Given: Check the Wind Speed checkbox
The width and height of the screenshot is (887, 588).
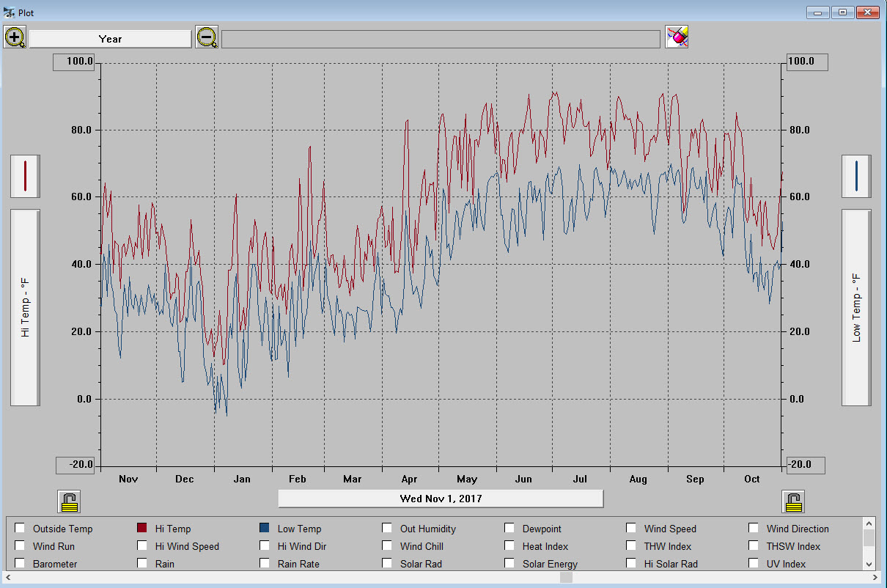Looking at the screenshot, I should 631,528.
